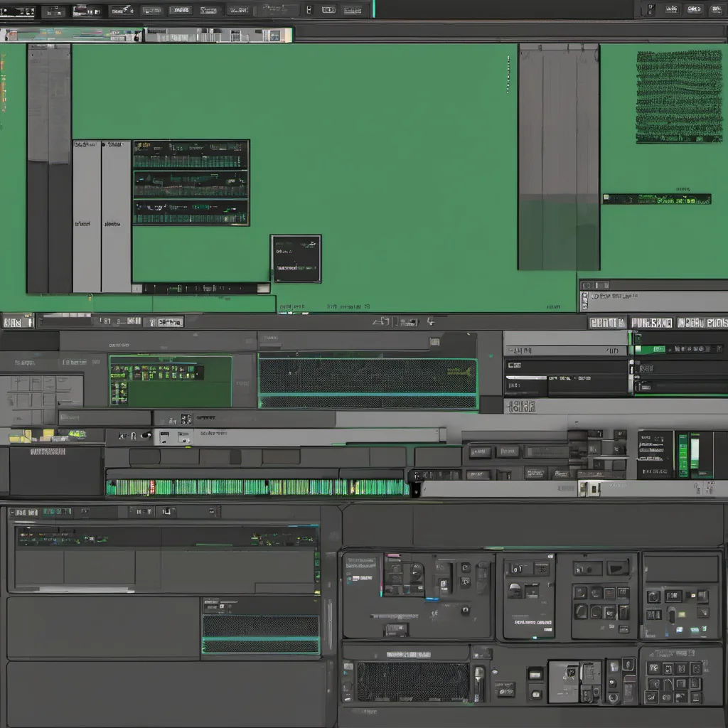Image resolution: width=728 pixels, height=728 pixels.
Task: Click the microphone icon beside the bottom speaker grille
Action: [x=479, y=675]
